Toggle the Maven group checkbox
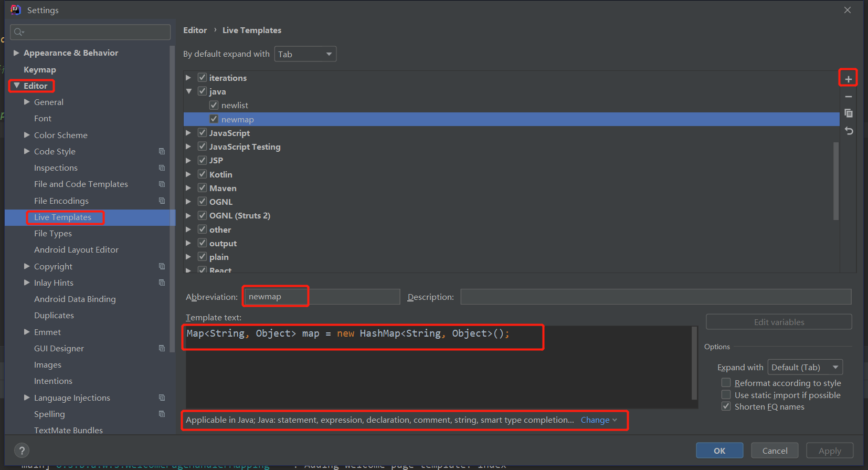The height and width of the screenshot is (470, 868). tap(202, 187)
